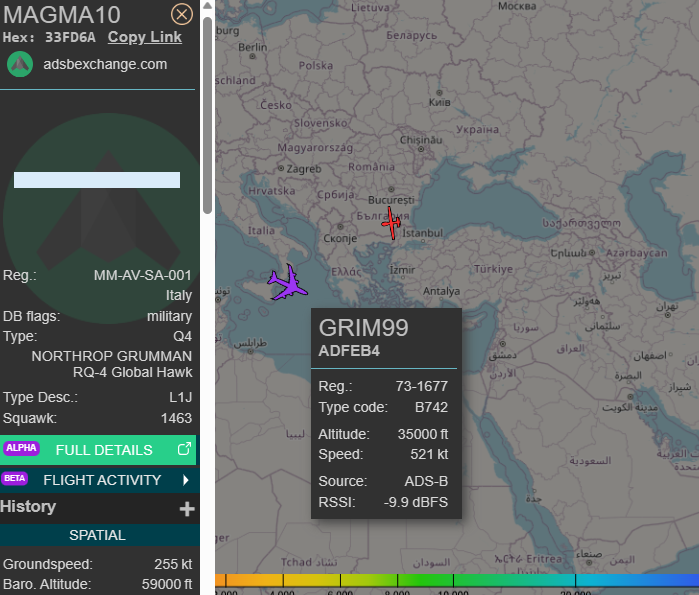Select the purple 747 aircraft icon on map
The width and height of the screenshot is (699, 595).
click(288, 283)
